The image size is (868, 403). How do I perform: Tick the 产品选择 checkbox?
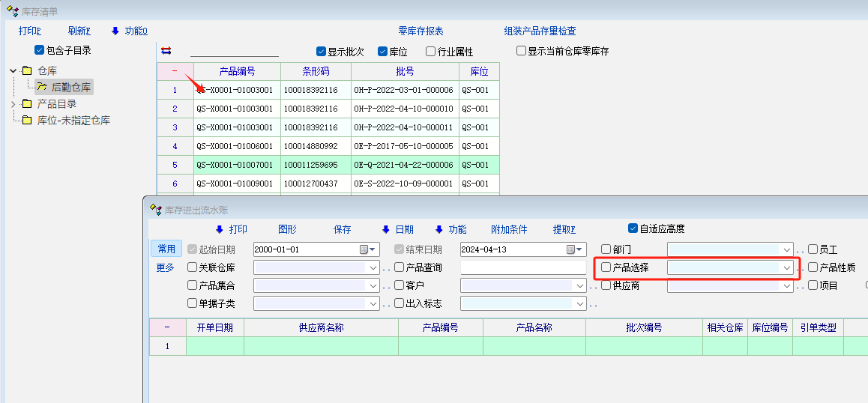click(606, 267)
